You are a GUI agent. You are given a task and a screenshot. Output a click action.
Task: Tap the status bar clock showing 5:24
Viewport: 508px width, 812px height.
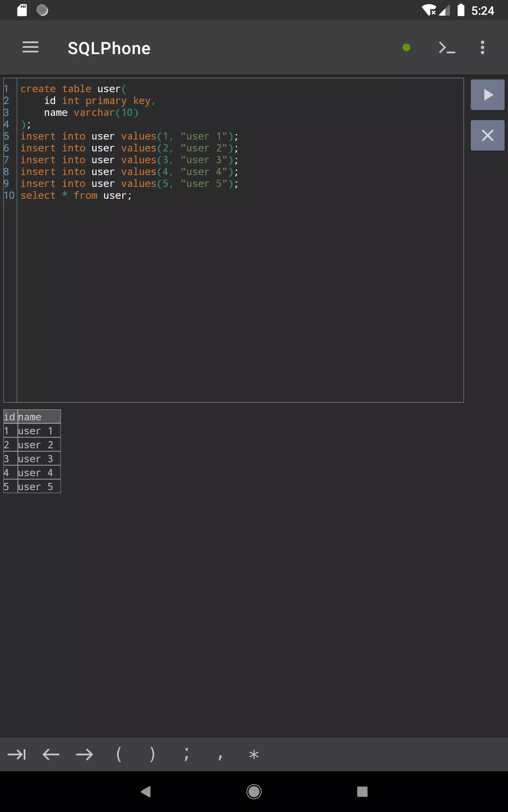pyautogui.click(x=483, y=10)
